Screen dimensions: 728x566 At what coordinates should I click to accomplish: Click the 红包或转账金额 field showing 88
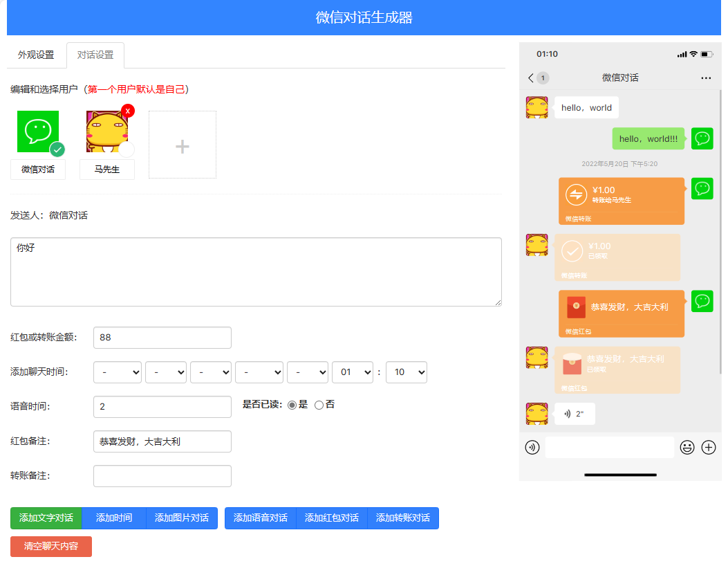(x=162, y=338)
